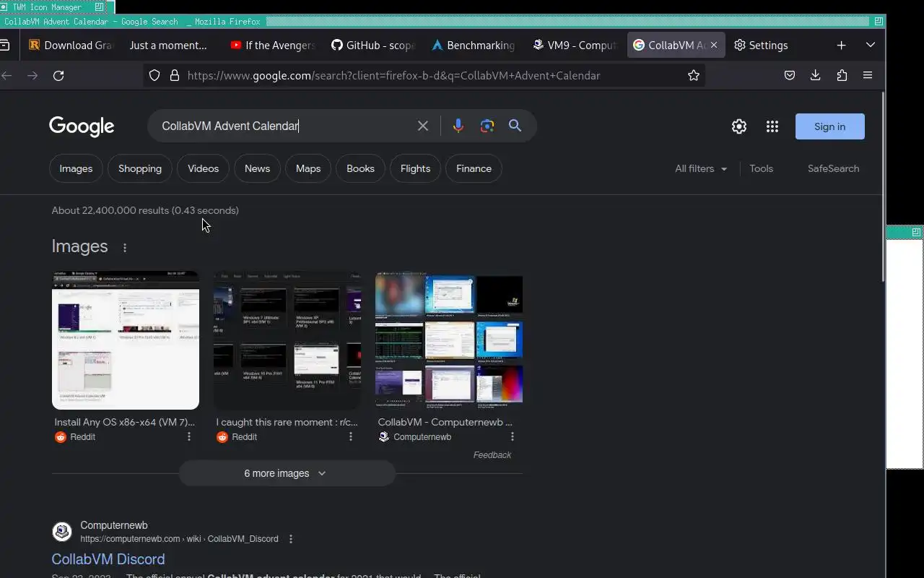This screenshot has width=924, height=578.
Task: Open the Firefox downloads panel
Action: pos(816,75)
